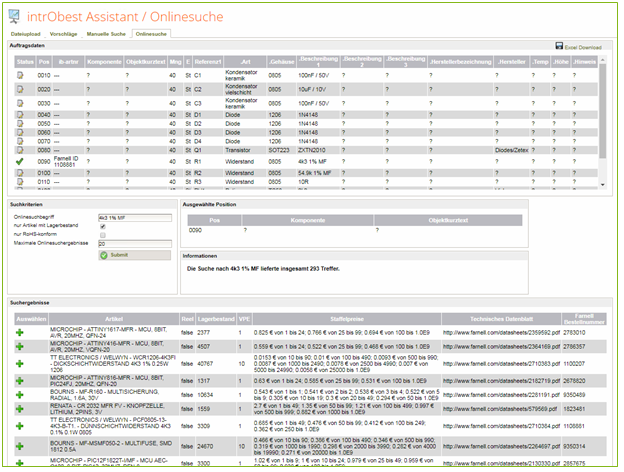Click position '0090' in Ausgewählte Position
The height and width of the screenshot is (472, 624).
(195, 230)
